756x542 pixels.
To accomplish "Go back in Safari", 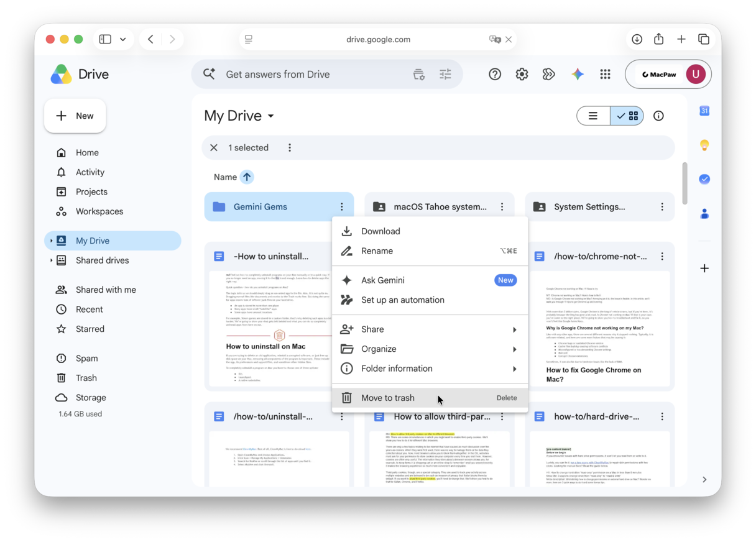I will [150, 39].
